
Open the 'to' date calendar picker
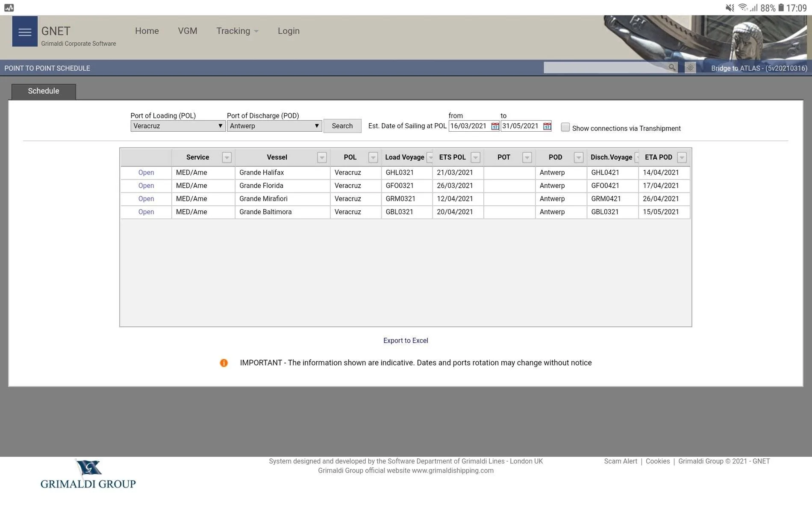pyautogui.click(x=547, y=126)
